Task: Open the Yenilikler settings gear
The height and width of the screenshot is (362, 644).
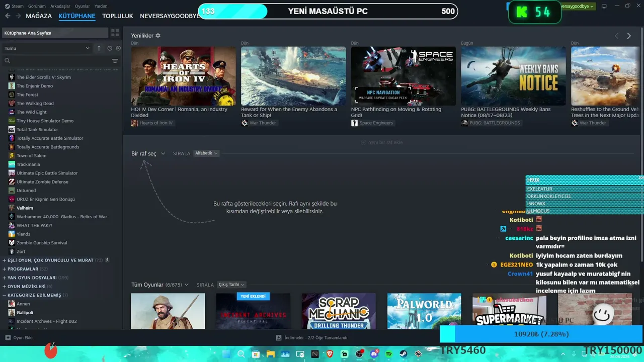Action: [158, 36]
